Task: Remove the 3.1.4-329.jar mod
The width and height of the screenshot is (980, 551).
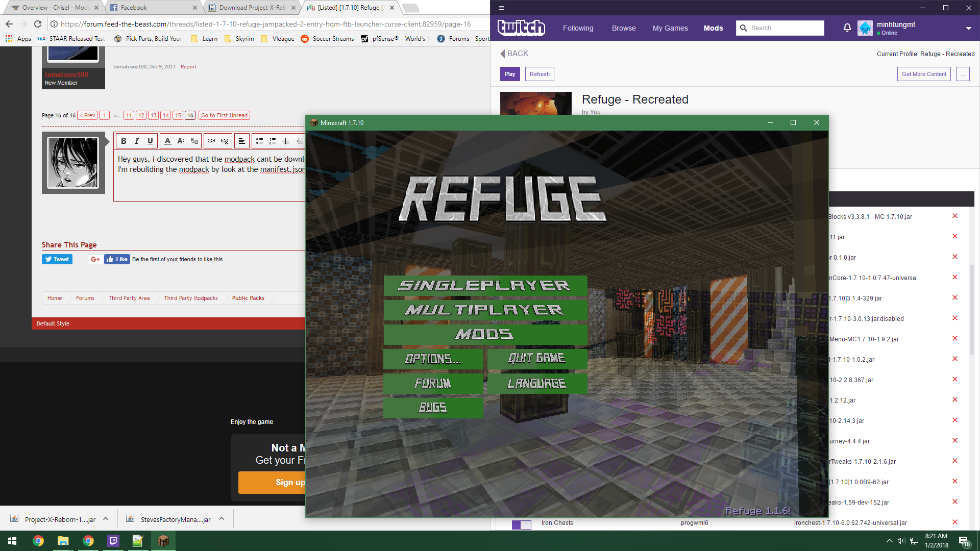Action: (x=955, y=297)
